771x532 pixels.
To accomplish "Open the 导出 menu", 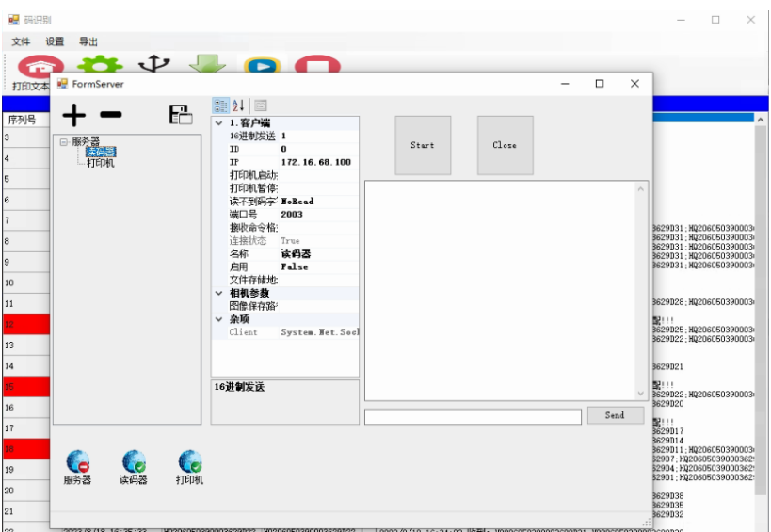I will click(x=88, y=41).
